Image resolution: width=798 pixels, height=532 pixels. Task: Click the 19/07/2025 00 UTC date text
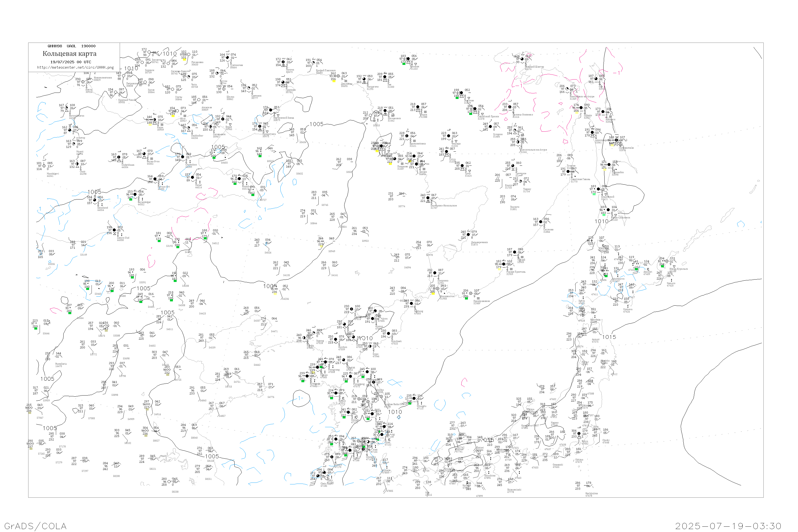coord(70,62)
